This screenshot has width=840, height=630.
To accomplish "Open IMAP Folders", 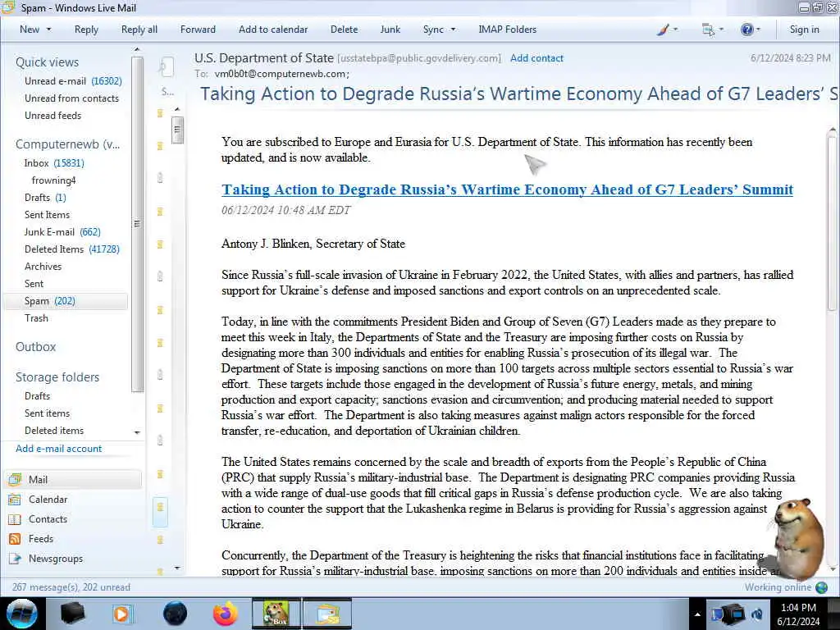I will point(507,30).
